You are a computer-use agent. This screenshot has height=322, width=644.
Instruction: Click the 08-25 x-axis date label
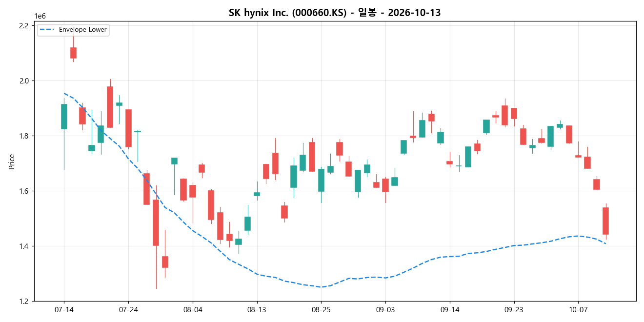click(x=321, y=310)
